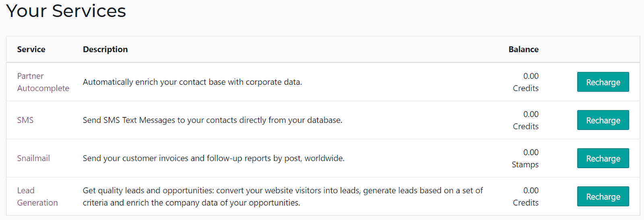The height and width of the screenshot is (220, 644).
Task: Click the Description column header
Action: 105,49
